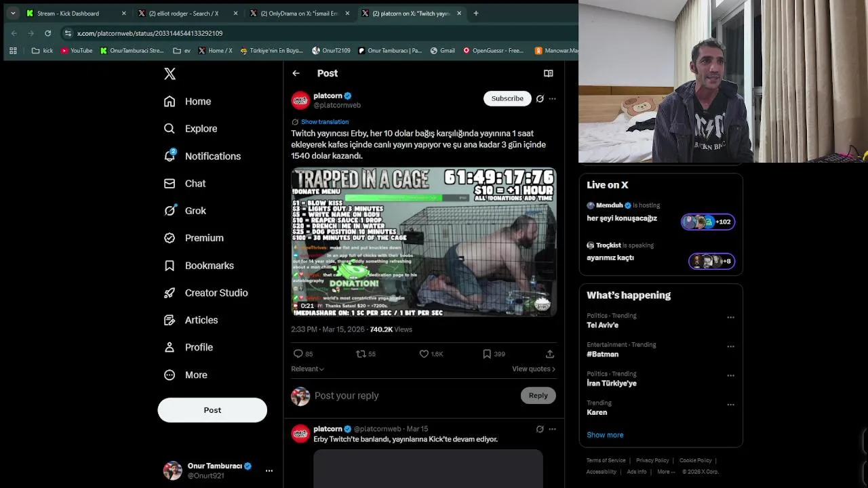The width and height of the screenshot is (868, 488).
Task: Open more options for İran Türkiye'ye trend
Action: tap(730, 375)
